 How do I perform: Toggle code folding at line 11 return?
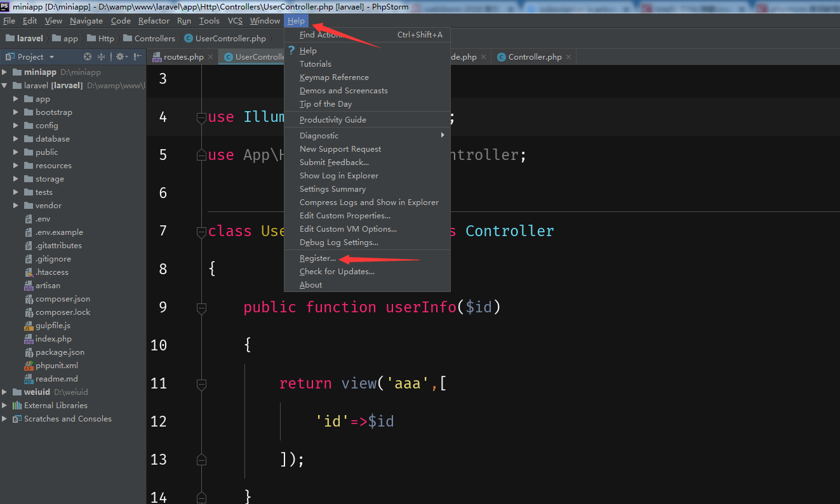tap(201, 384)
